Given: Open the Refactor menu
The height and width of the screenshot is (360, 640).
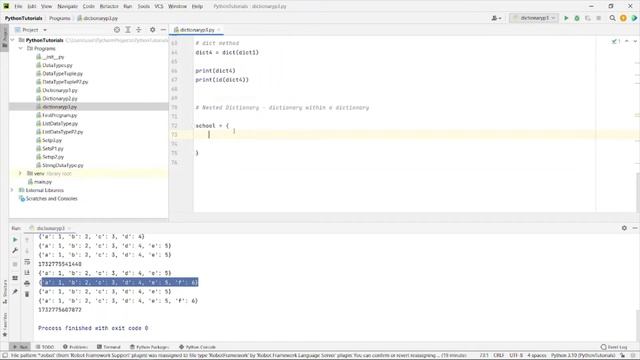Looking at the screenshot, I should pyautogui.click(x=109, y=6).
